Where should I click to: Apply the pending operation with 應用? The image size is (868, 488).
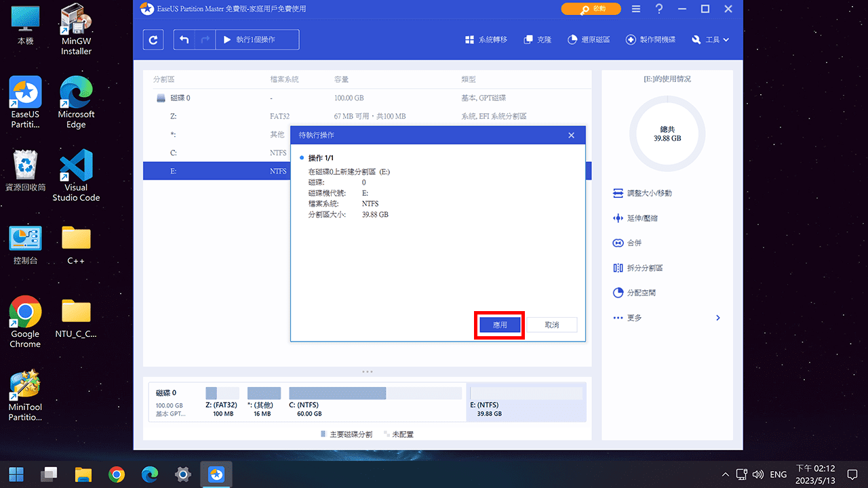[x=499, y=325]
